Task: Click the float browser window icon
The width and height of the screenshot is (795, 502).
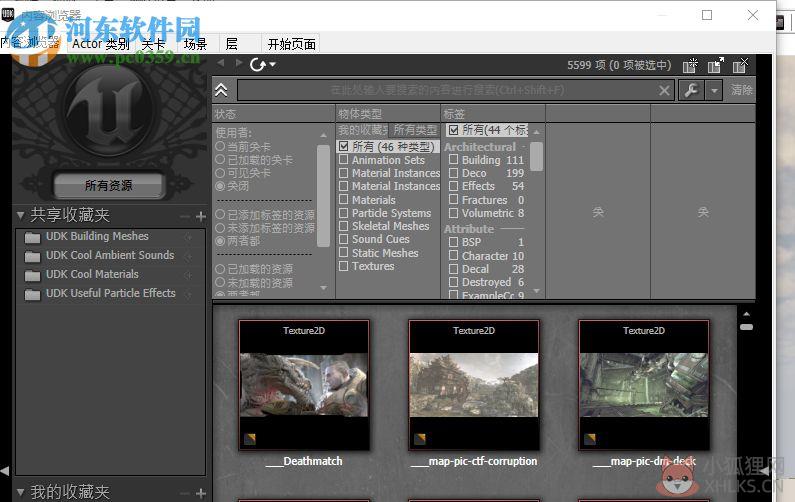Action: click(x=716, y=65)
